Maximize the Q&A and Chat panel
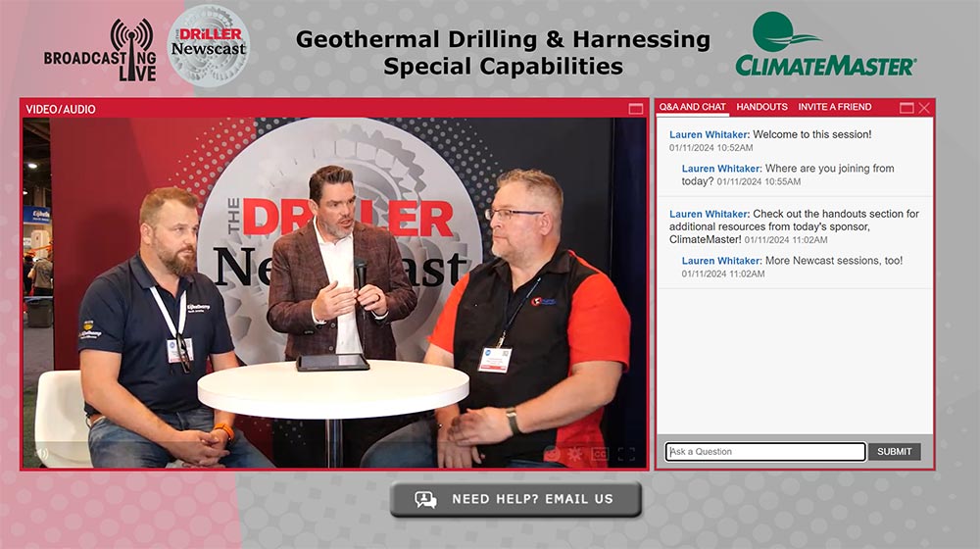980x549 pixels. 906,108
